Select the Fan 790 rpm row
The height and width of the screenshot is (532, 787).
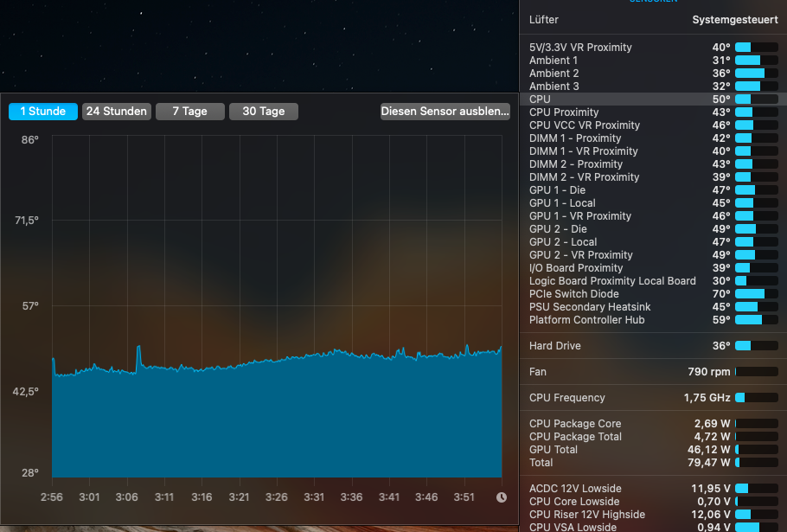click(x=654, y=372)
